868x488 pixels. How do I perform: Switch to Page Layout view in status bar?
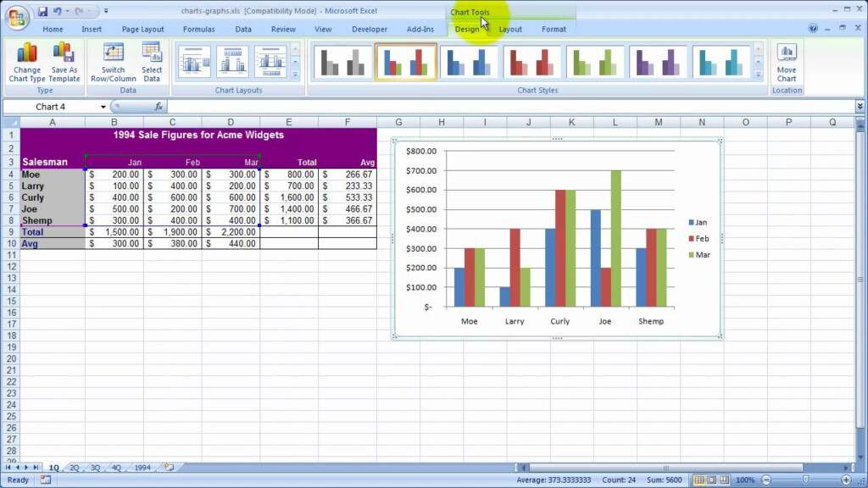712,480
